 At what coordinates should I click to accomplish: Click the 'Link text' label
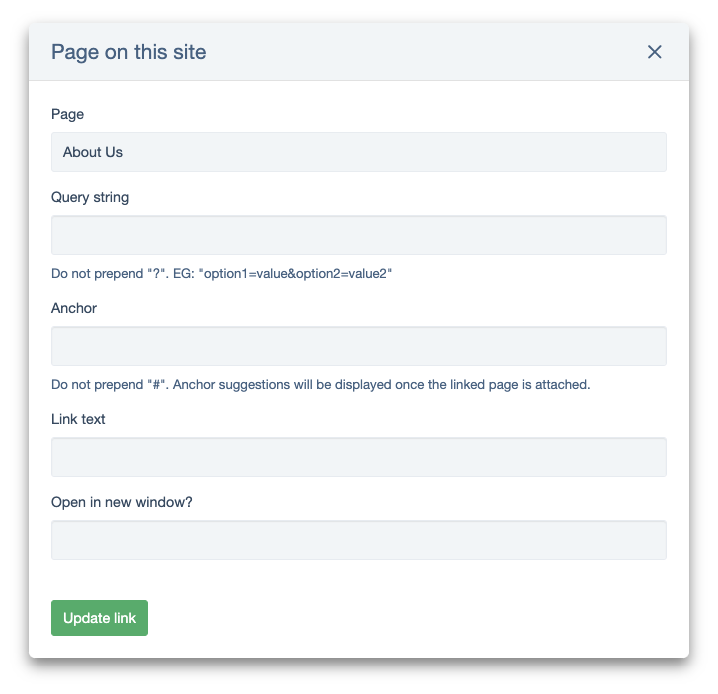tap(78, 419)
